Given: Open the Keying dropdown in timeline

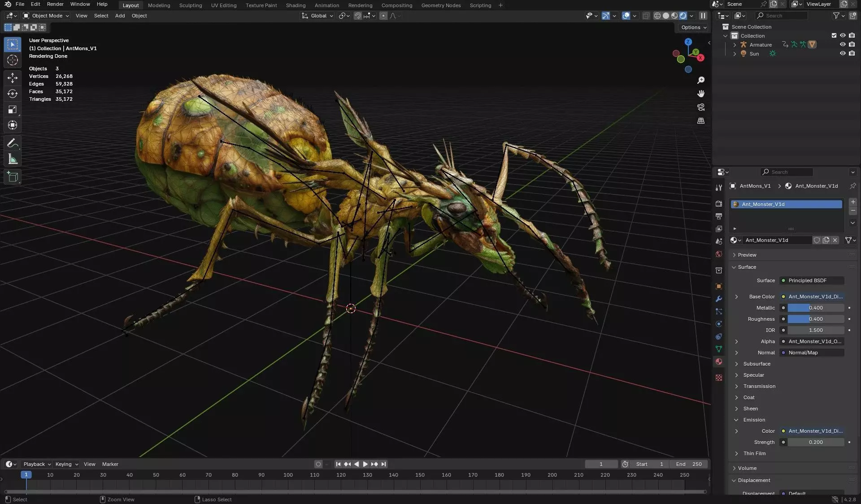Looking at the screenshot, I should click(66, 464).
